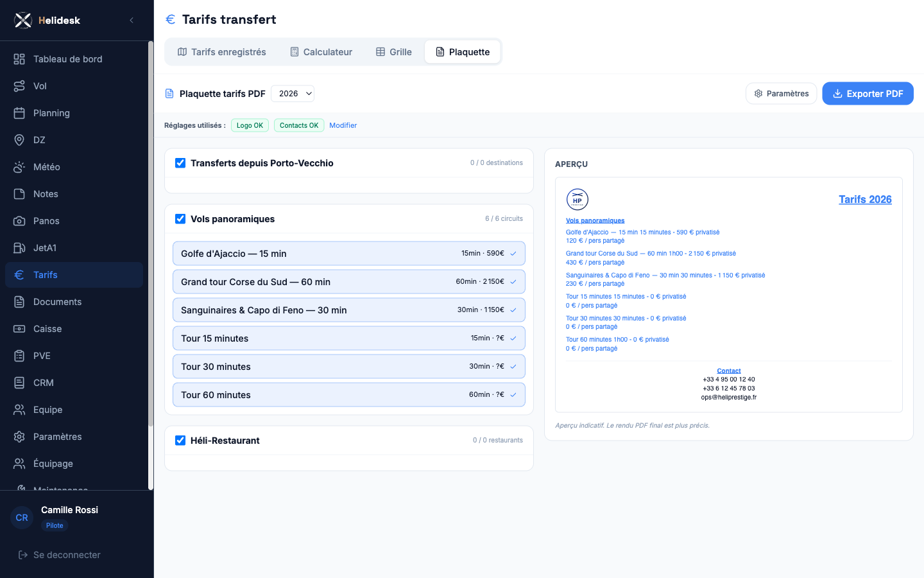
Task: Open PVE clipboard icon
Action: click(19, 356)
